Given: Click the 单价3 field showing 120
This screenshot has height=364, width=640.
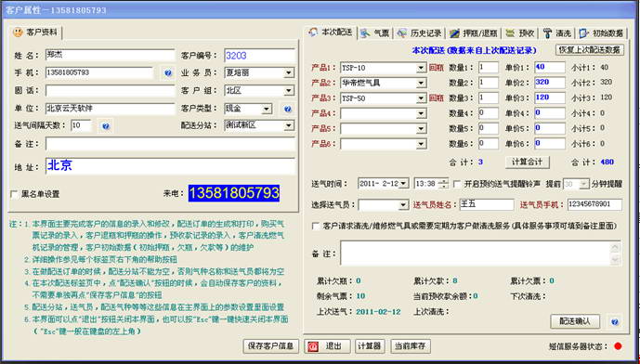Looking at the screenshot, I should tap(549, 97).
